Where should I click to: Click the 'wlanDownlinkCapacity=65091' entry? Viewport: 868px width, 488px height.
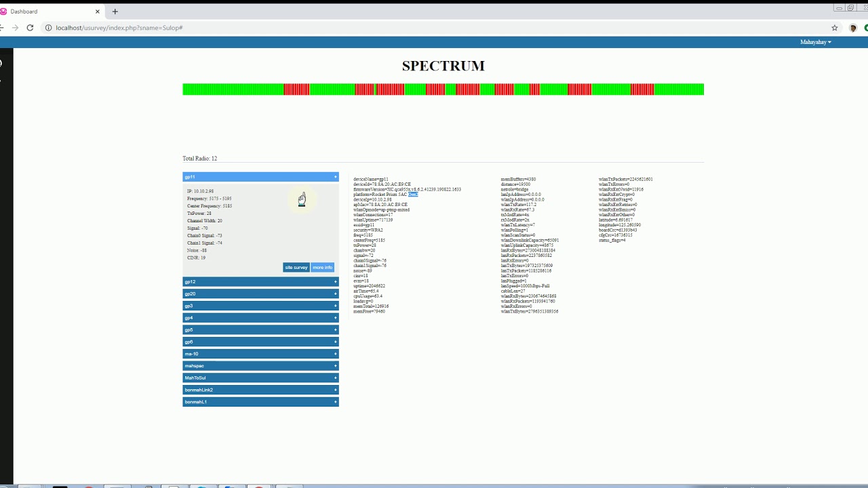530,241
